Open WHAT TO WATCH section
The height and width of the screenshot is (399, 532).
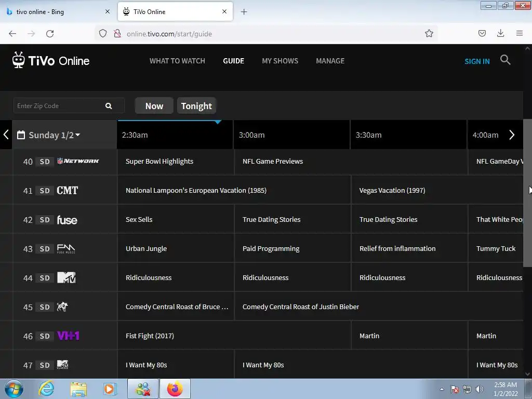pos(177,61)
